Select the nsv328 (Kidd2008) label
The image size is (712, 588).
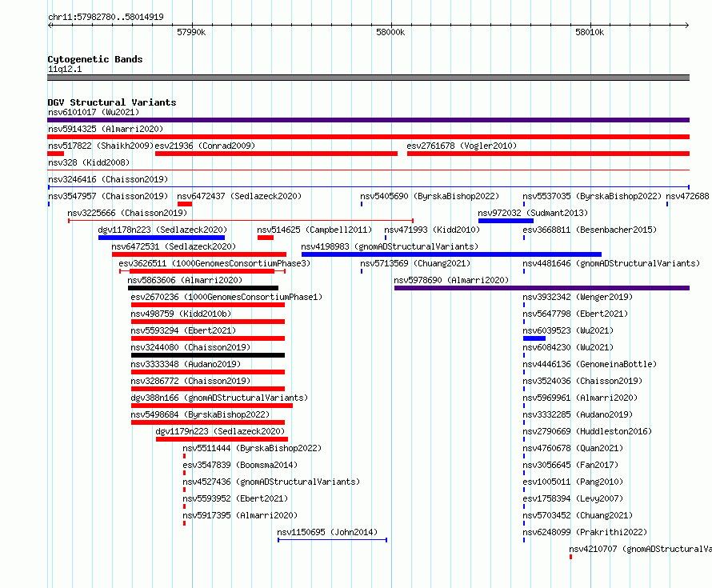point(89,162)
